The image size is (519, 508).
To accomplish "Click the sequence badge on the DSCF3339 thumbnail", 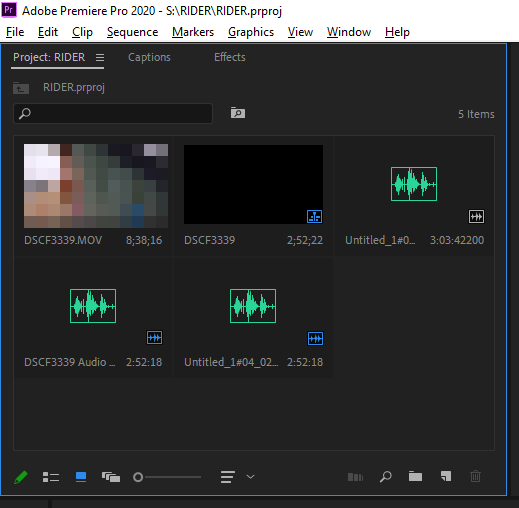I will click(314, 217).
